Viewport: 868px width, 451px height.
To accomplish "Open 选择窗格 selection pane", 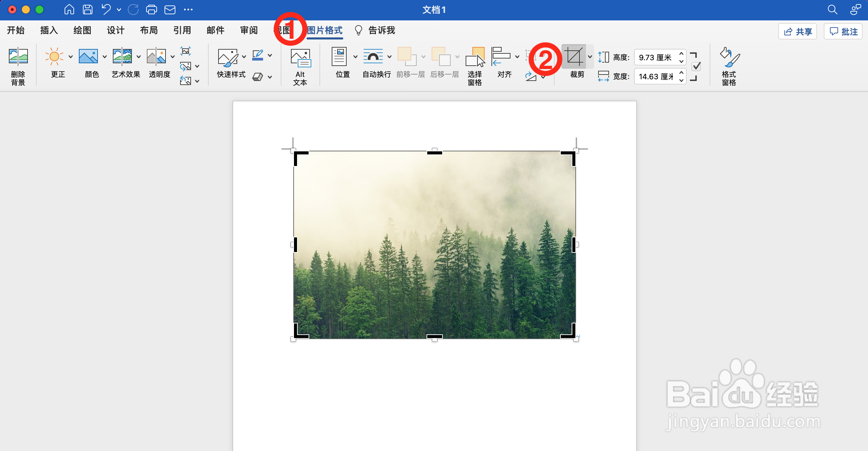I will [x=475, y=66].
